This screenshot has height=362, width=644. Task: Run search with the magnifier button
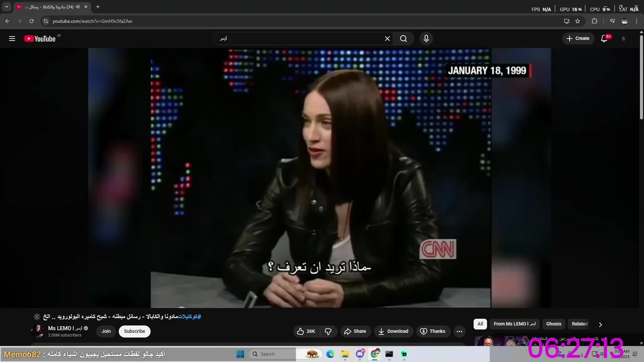[404, 39]
